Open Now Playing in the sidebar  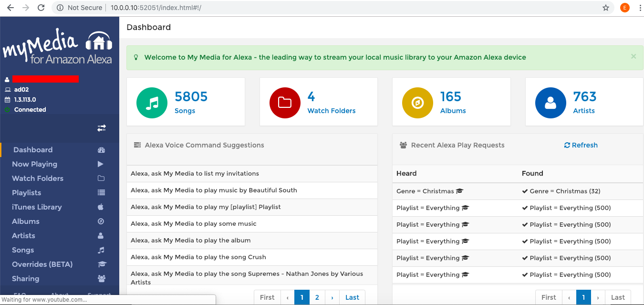[x=60, y=164]
